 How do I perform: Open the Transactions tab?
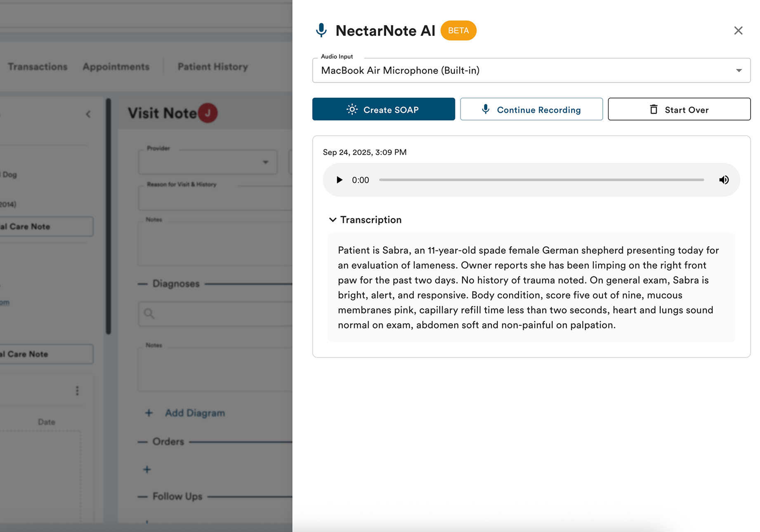click(x=38, y=67)
